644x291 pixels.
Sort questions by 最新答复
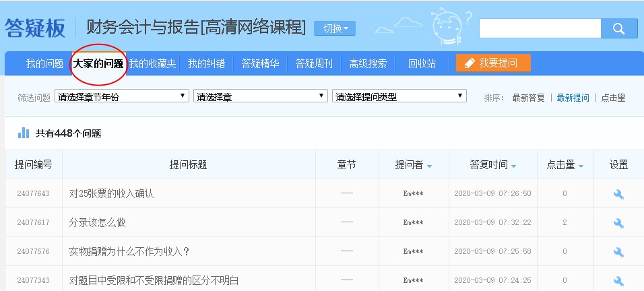click(528, 98)
